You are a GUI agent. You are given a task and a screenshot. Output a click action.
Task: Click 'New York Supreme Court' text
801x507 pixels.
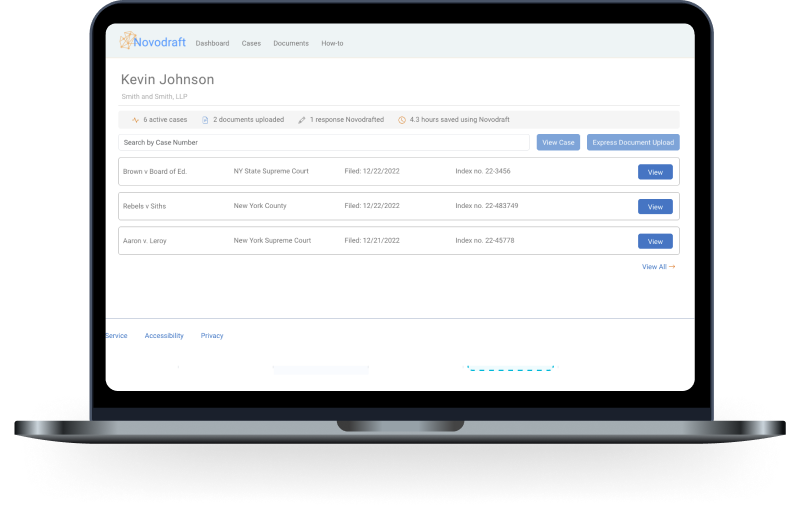pos(272,241)
